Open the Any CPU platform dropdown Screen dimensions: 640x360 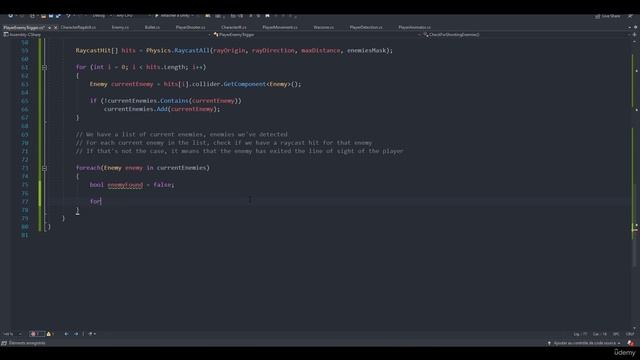(133, 16)
